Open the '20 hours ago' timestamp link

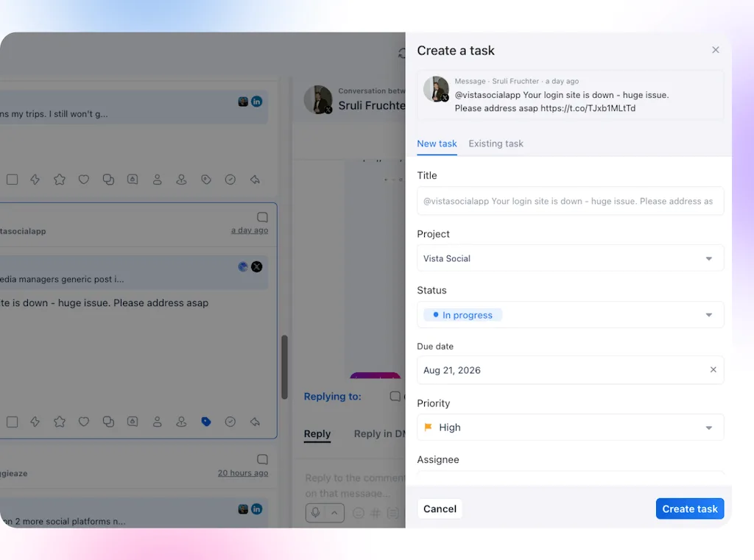pyautogui.click(x=243, y=473)
